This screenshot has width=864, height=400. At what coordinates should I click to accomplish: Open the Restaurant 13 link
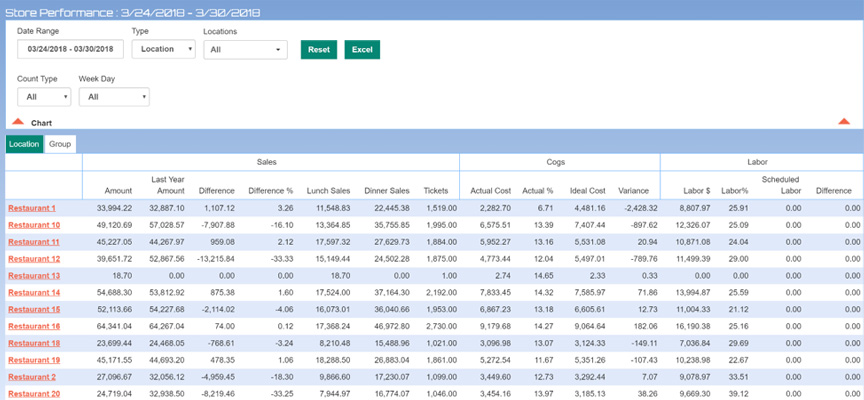click(x=34, y=276)
